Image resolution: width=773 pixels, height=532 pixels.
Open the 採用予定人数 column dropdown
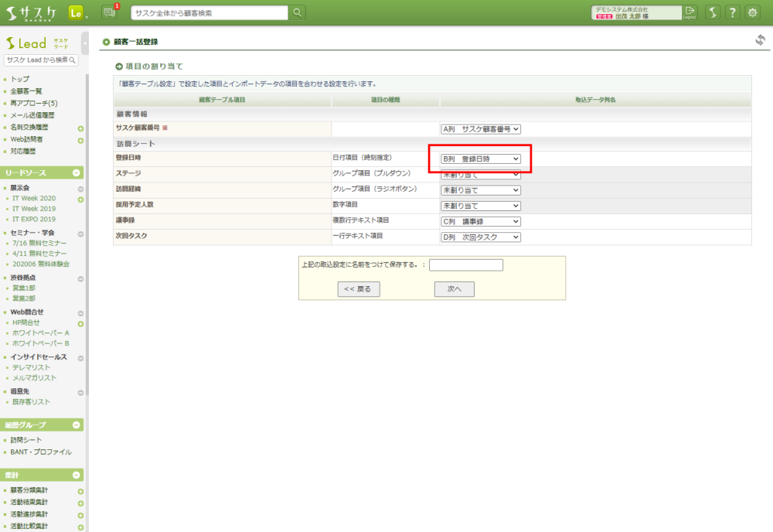click(x=481, y=206)
